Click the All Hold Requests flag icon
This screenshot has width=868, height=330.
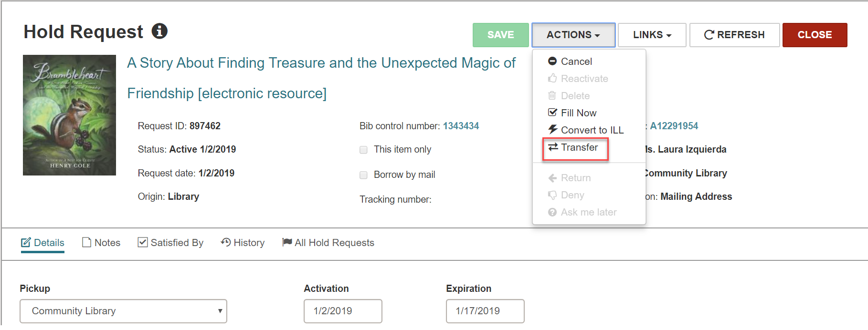tap(287, 242)
